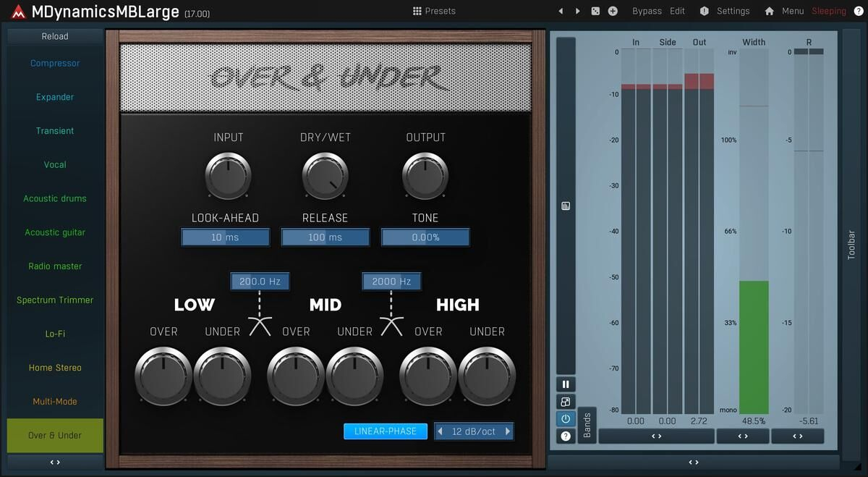Viewport: 868px width, 477px height.
Task: Toggle the meters power button
Action: click(566, 418)
